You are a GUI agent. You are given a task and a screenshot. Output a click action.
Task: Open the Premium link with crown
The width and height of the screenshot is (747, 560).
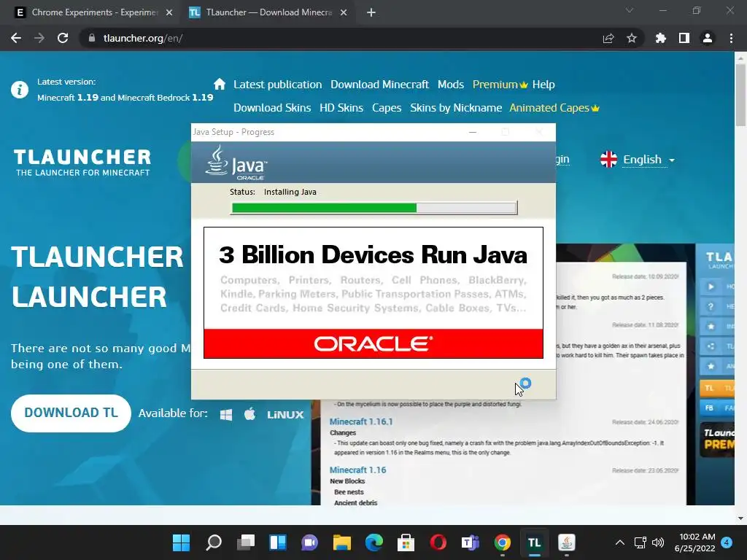500,85
